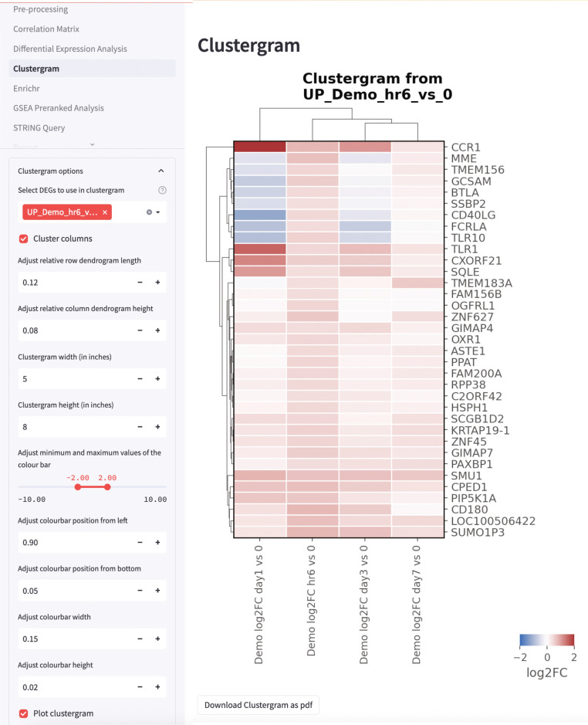Viewport: 588px width, 725px height.
Task: Open the Enrichr page
Action: click(25, 88)
